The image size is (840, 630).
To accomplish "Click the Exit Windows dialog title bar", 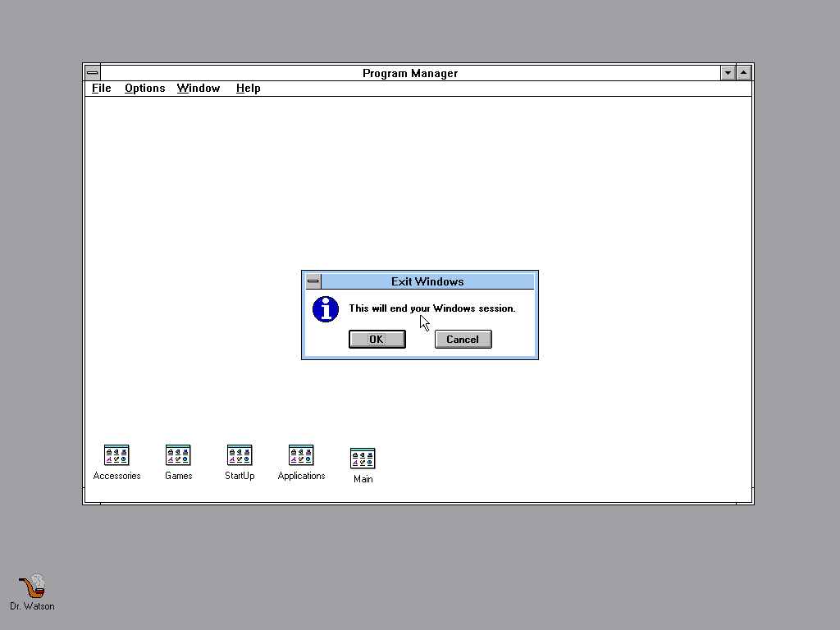I will pos(427,281).
